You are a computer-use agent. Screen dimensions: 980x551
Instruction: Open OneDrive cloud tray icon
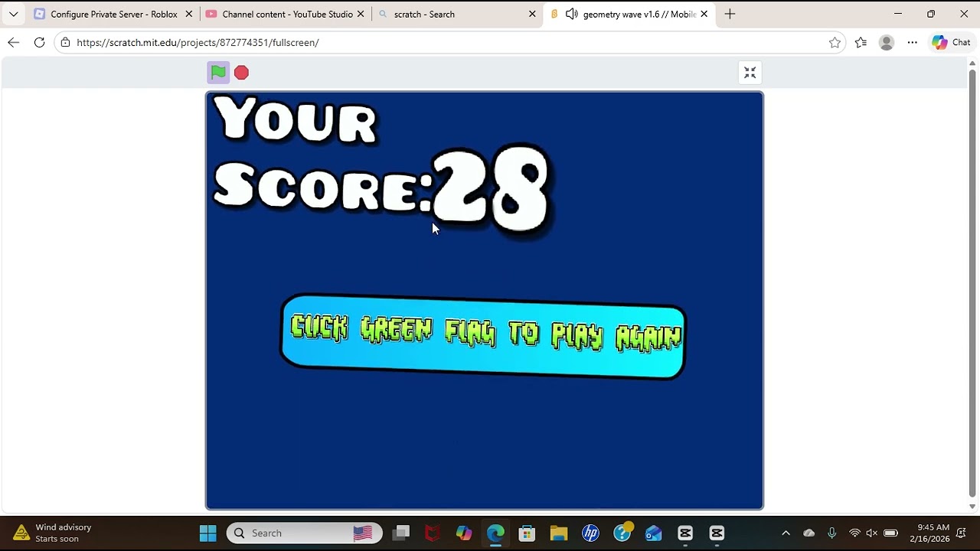(x=808, y=533)
